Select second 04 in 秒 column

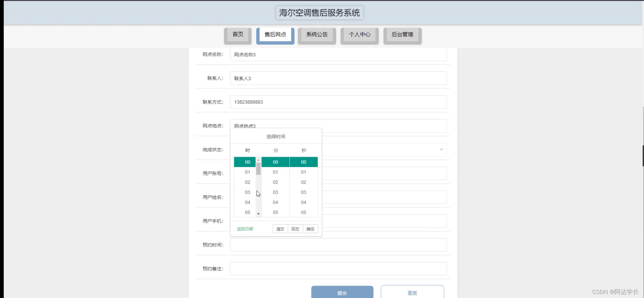pyautogui.click(x=303, y=202)
